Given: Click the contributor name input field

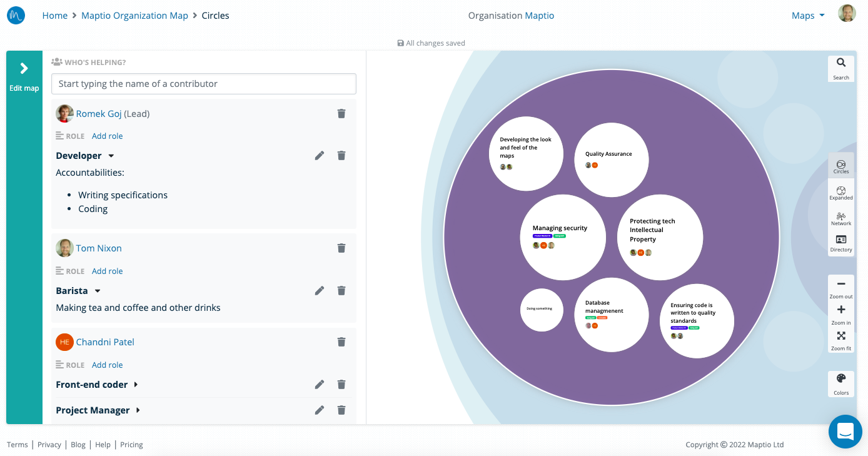Looking at the screenshot, I should coord(203,83).
